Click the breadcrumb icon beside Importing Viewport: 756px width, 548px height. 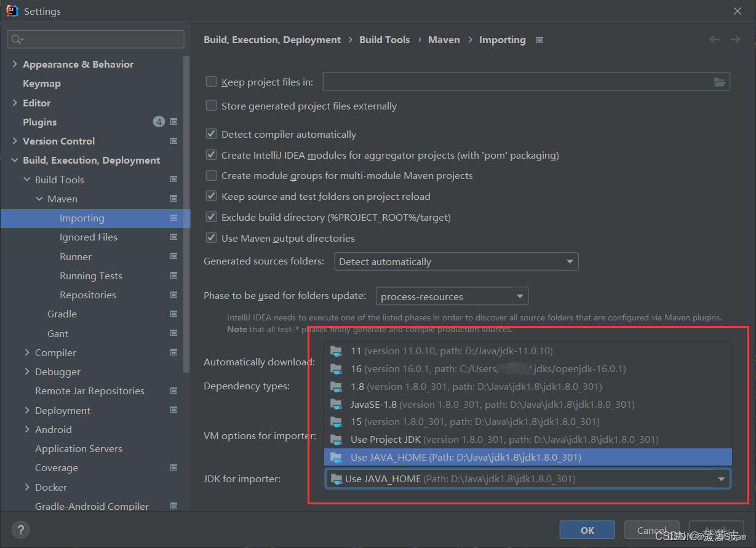coord(539,39)
